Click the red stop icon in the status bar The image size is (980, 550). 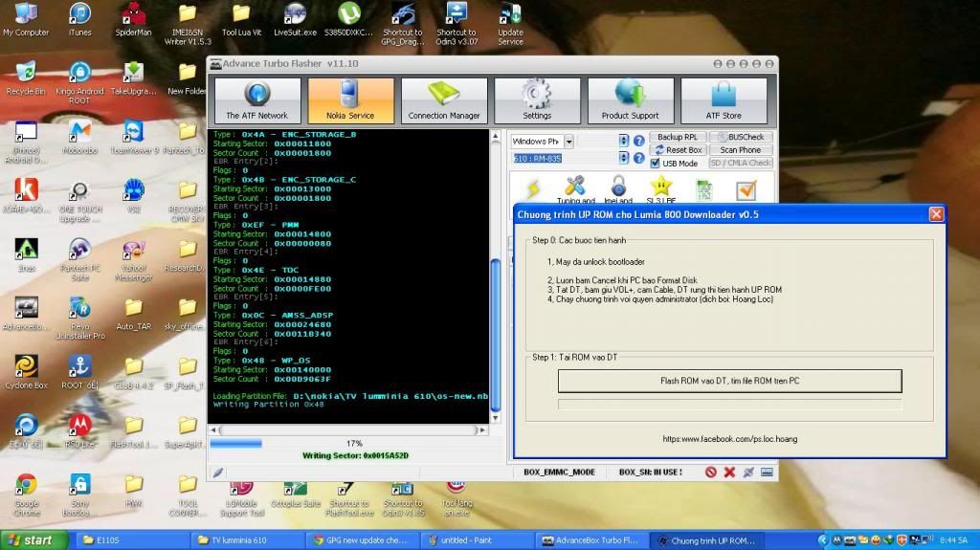click(711, 472)
